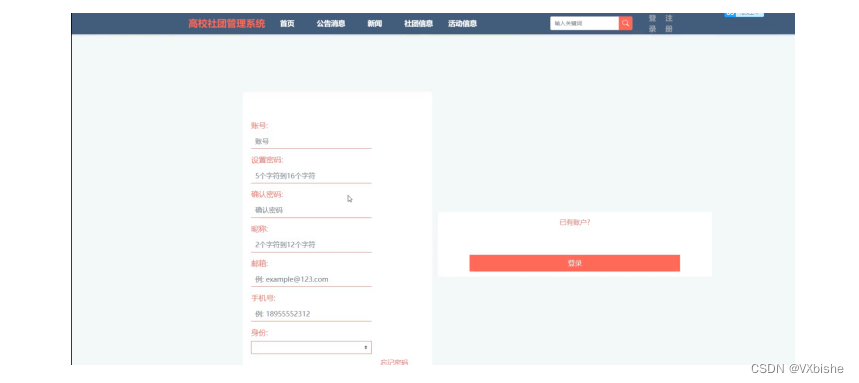
Task: Focus the 昵称 nickname input field
Action: pyautogui.click(x=311, y=245)
